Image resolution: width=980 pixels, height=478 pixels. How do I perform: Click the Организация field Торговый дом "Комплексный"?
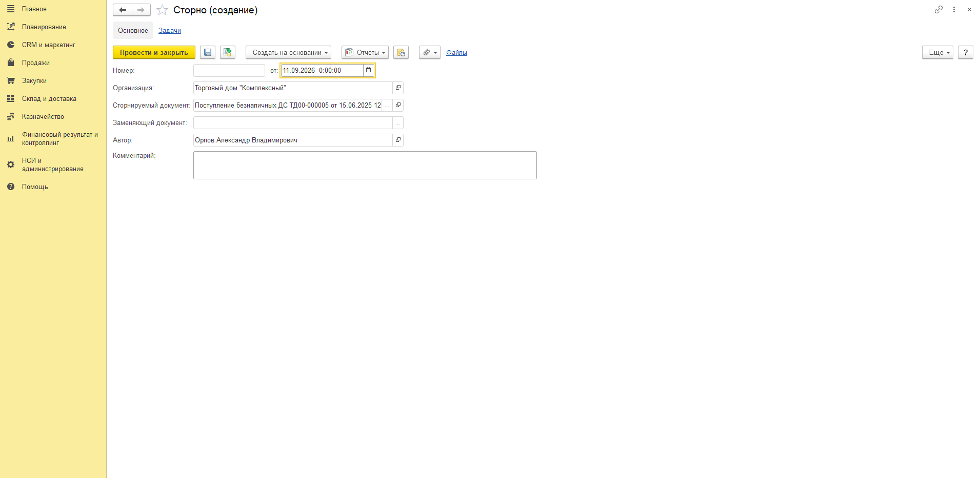[293, 88]
